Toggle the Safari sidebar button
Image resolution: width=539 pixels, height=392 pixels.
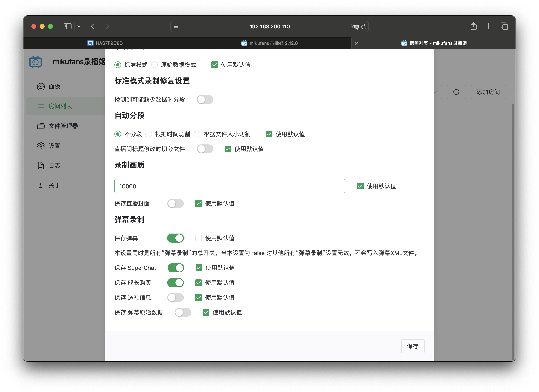[67, 26]
